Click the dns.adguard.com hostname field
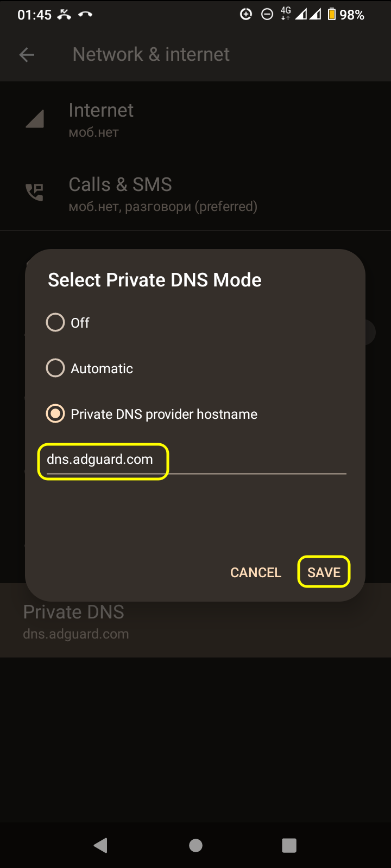The image size is (391, 868). click(195, 460)
